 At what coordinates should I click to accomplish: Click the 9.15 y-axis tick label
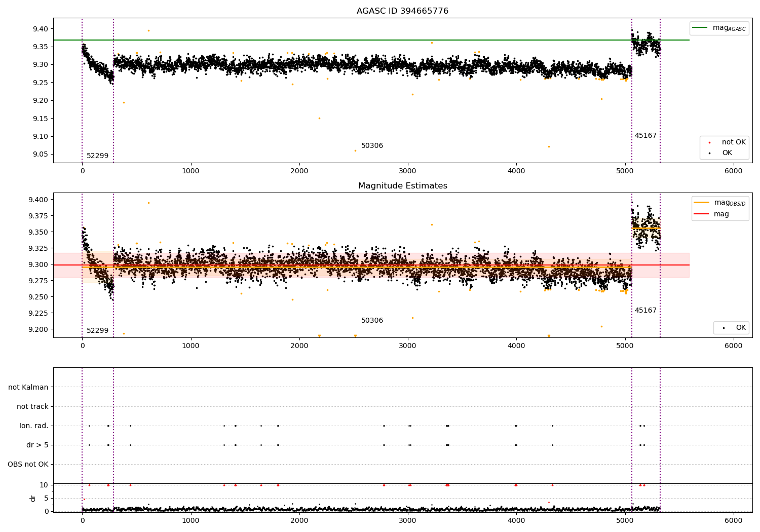(41, 119)
